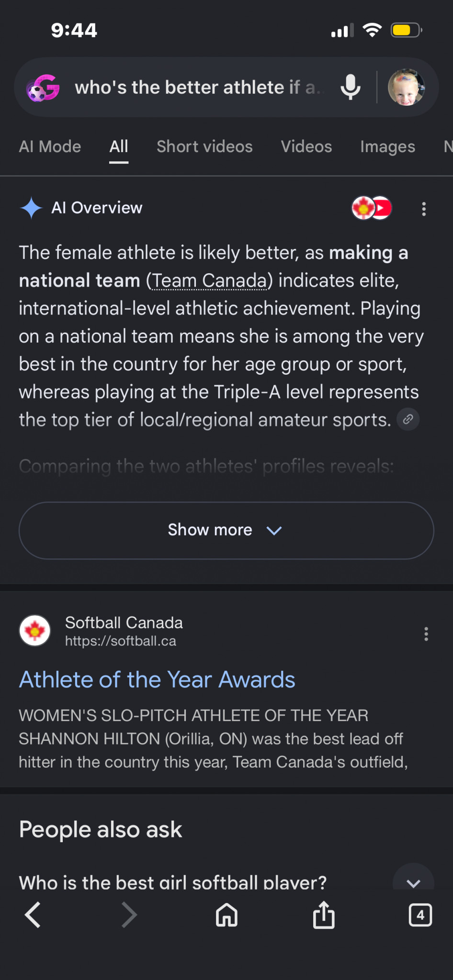The width and height of the screenshot is (453, 980).
Task: Switch to the Videos tab
Action: 306,146
